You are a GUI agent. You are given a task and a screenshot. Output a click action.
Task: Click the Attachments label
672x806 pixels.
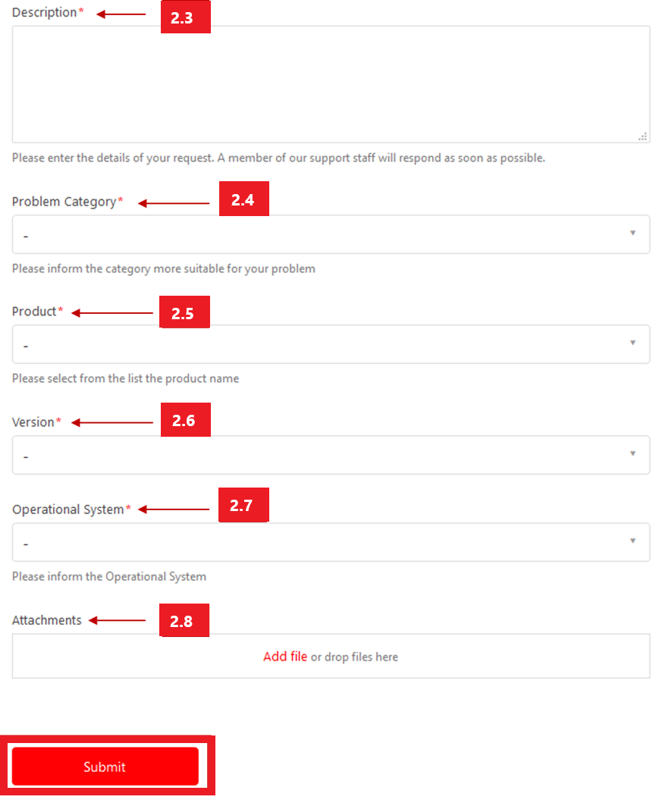coord(47,620)
